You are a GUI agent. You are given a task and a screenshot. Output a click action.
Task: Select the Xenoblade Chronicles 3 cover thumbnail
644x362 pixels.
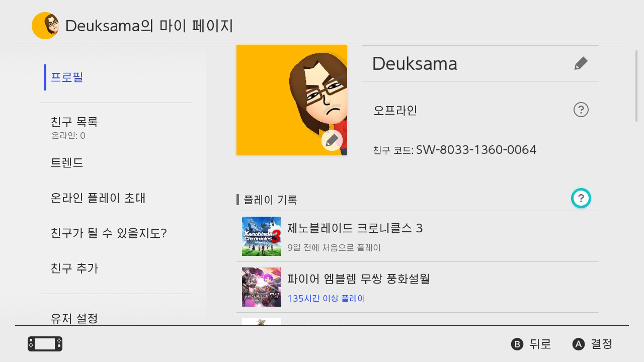262,236
